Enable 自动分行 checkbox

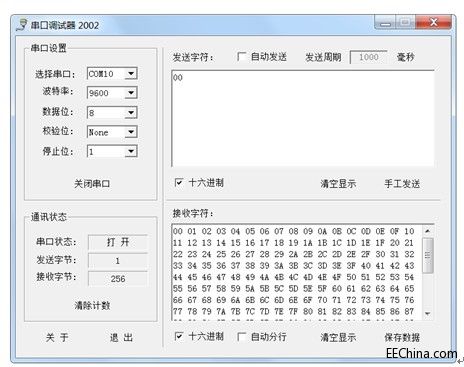(x=241, y=337)
